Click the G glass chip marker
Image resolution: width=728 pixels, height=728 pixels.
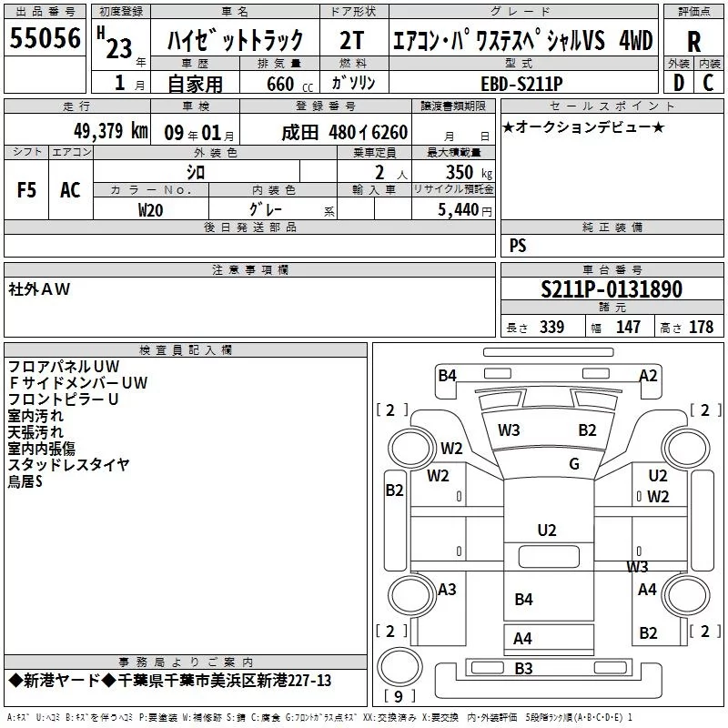[x=574, y=463]
